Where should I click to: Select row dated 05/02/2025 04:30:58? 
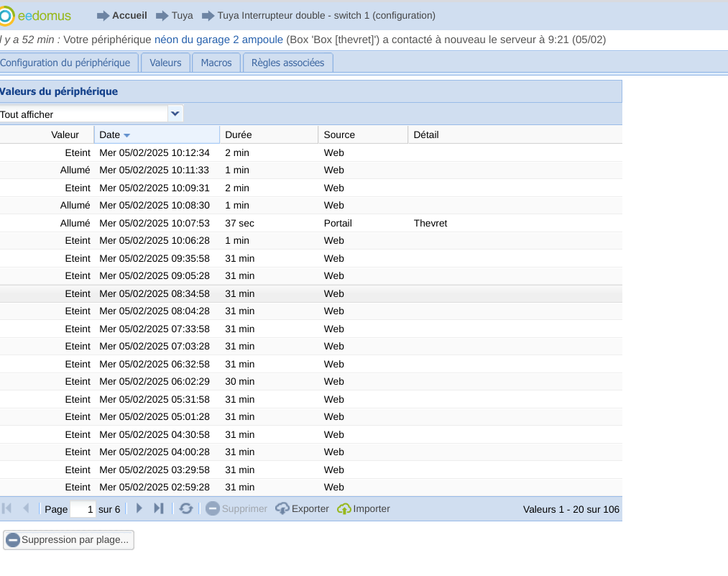click(x=311, y=435)
